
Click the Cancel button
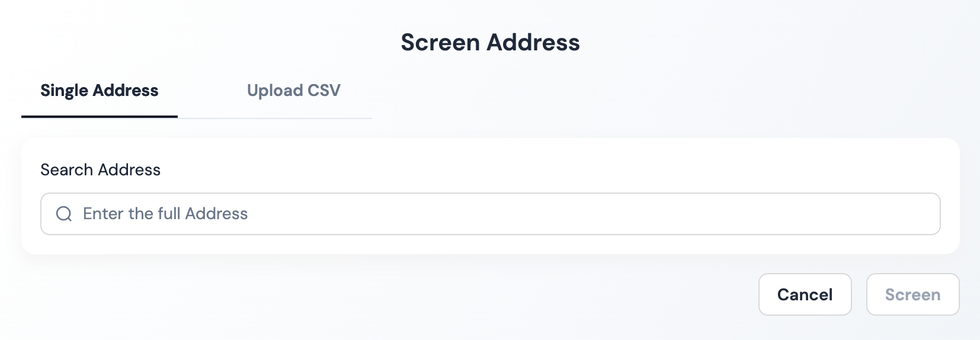(805, 294)
